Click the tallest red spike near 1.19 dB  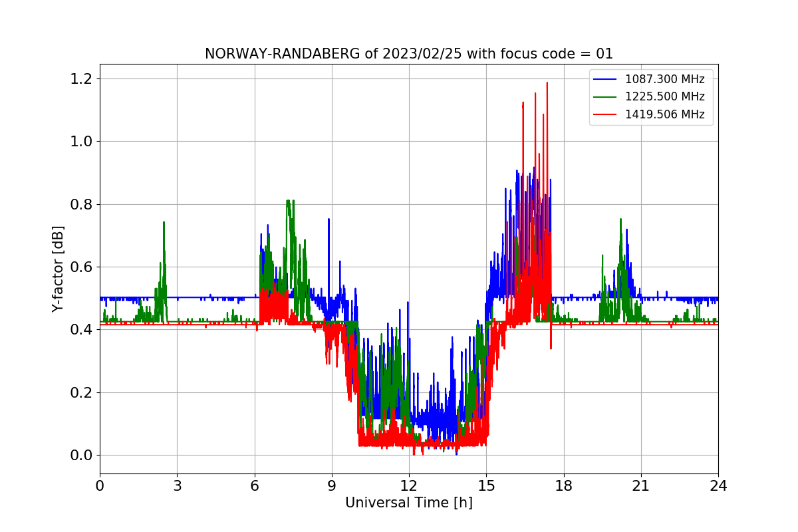(547, 84)
